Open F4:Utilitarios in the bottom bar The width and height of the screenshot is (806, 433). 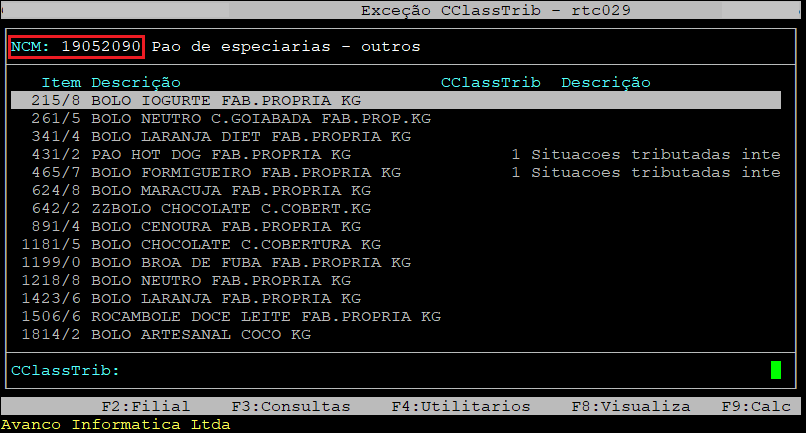[x=460, y=406]
